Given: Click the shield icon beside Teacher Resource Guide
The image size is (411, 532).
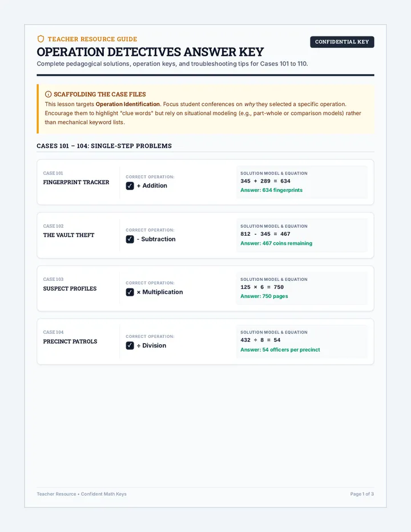Looking at the screenshot, I should pyautogui.click(x=41, y=39).
